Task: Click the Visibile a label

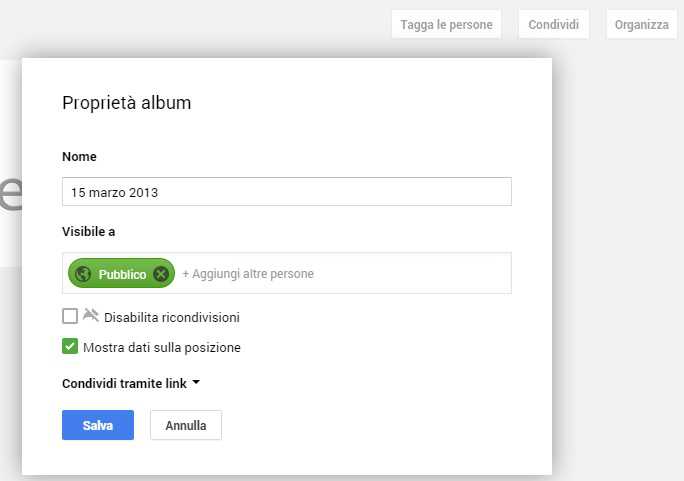Action: (x=89, y=232)
